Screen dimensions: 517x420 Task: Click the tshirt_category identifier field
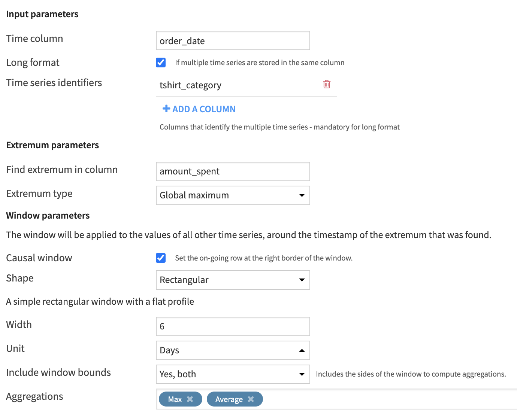click(x=236, y=85)
